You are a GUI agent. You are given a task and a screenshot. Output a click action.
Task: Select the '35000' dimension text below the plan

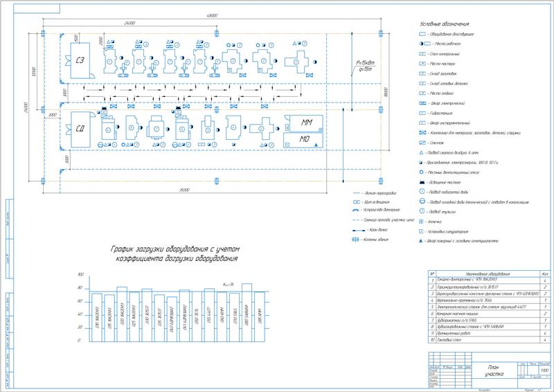coord(184,190)
